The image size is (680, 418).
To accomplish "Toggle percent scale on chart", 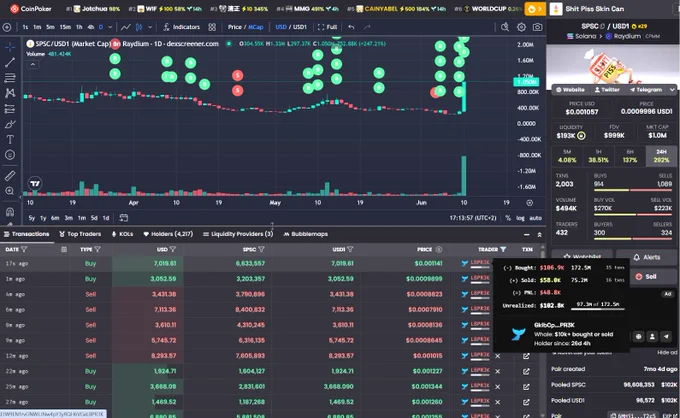I will [x=508, y=218].
